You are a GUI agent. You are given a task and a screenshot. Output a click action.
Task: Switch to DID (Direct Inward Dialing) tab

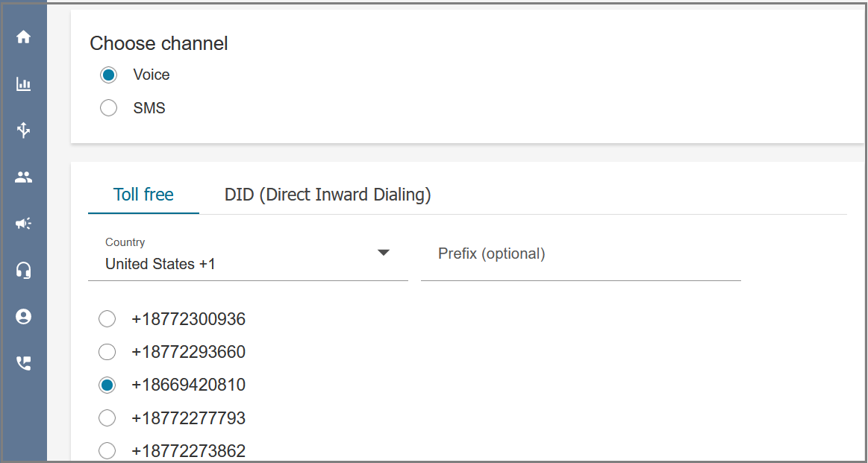328,195
